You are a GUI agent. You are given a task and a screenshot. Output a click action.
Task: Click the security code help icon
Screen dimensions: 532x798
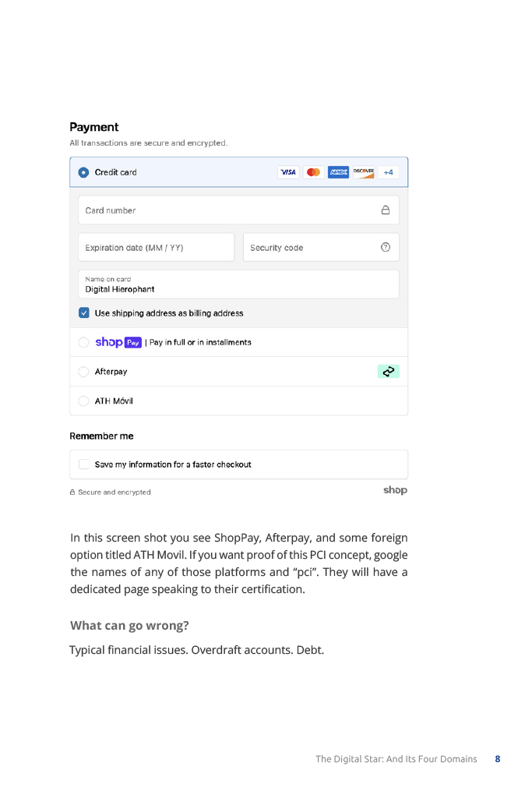[x=385, y=248]
